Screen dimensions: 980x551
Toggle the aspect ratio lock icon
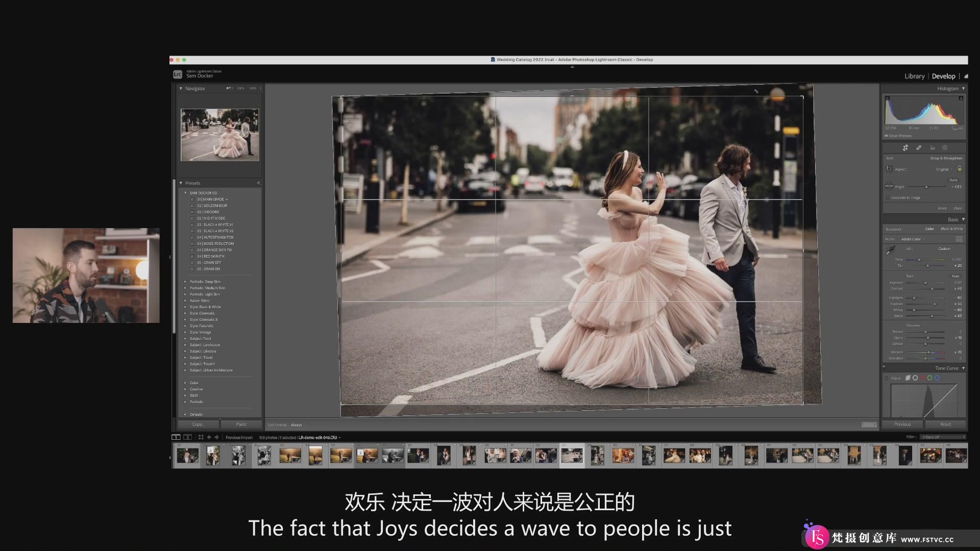pos(960,169)
